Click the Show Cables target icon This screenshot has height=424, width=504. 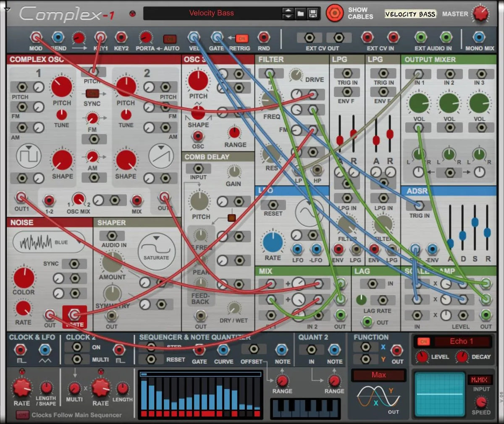pos(335,13)
